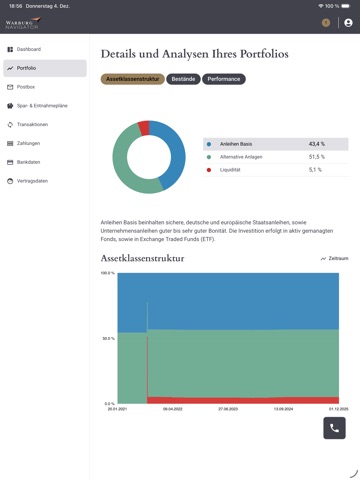This screenshot has height=480, width=360.
Task: Click the Transaktionen cycle icon
Action: coord(10,125)
